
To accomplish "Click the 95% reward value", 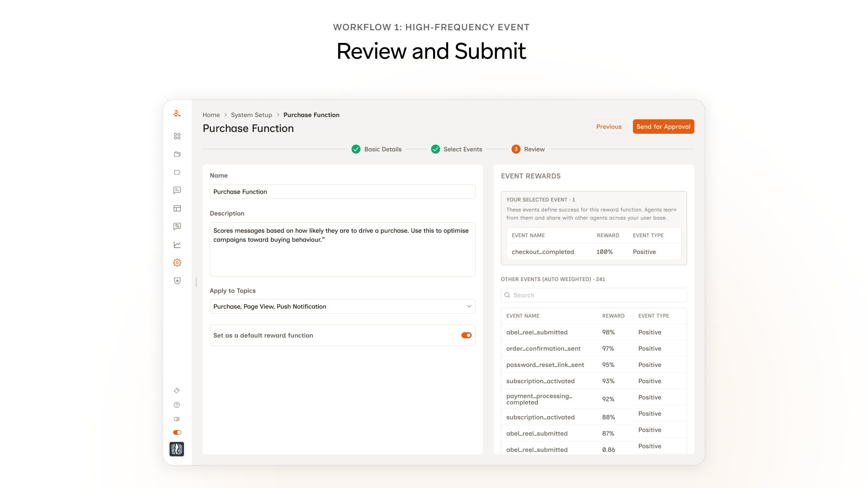I will click(x=609, y=365).
